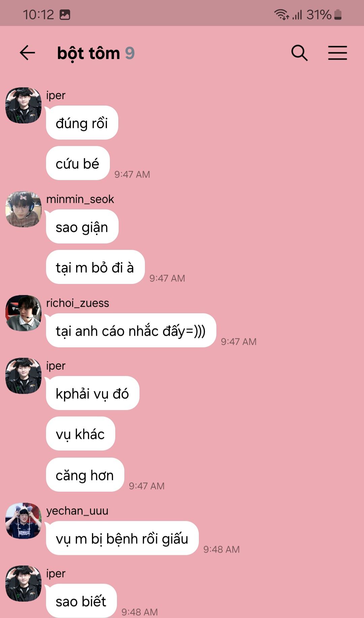Tap the message 'sao biết'
Screen dimensions: 364x618
(x=82, y=601)
